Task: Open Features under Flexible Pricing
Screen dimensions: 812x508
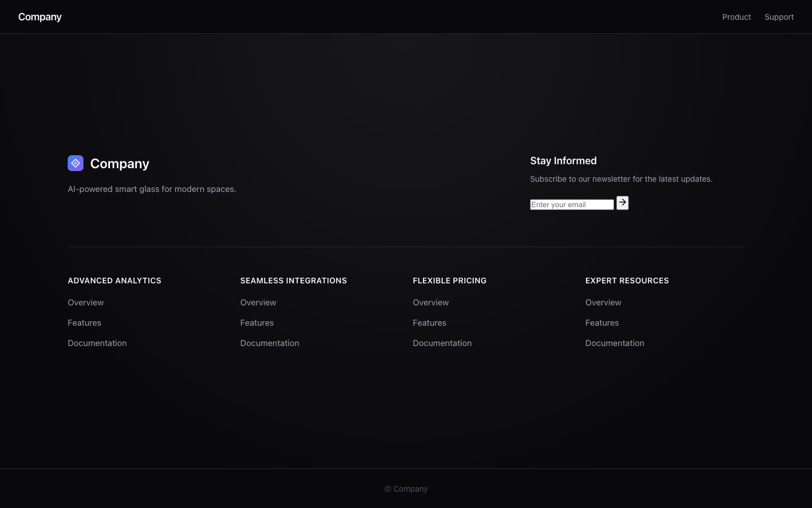Action: [430, 323]
